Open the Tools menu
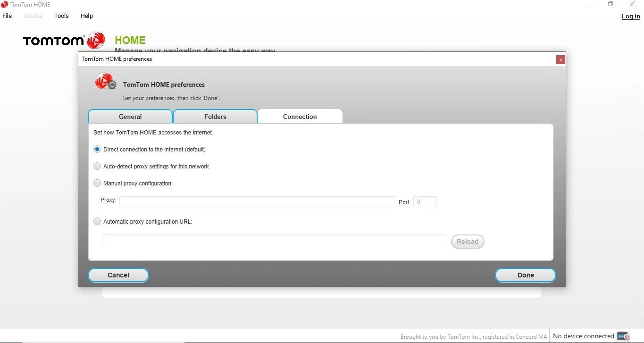644x343 pixels. tap(61, 16)
